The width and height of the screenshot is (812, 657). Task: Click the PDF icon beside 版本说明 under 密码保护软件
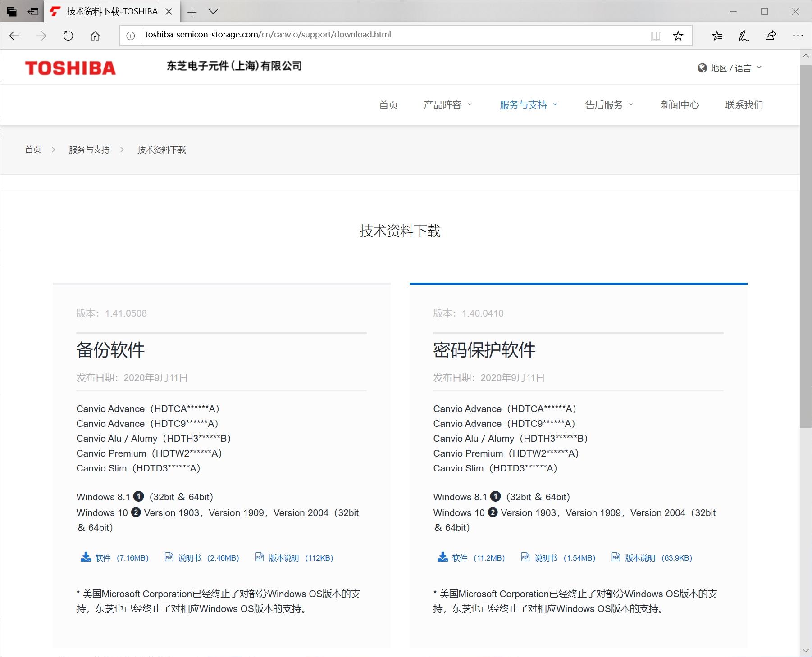click(616, 557)
